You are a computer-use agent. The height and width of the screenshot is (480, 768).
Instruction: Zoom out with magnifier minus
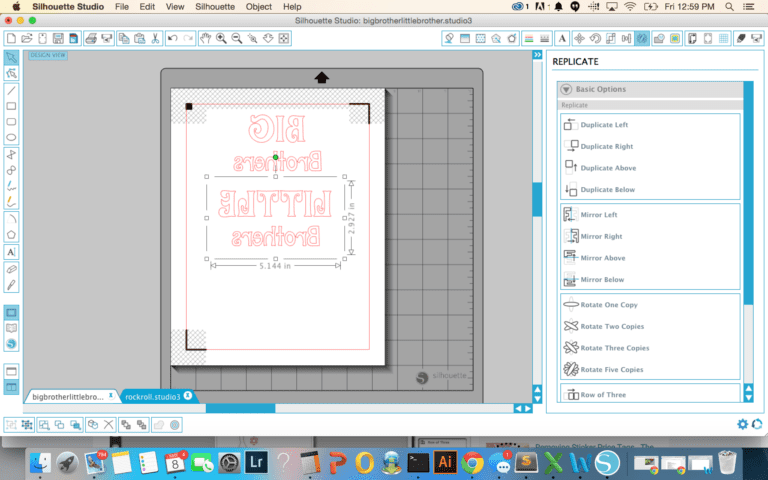(x=237, y=38)
